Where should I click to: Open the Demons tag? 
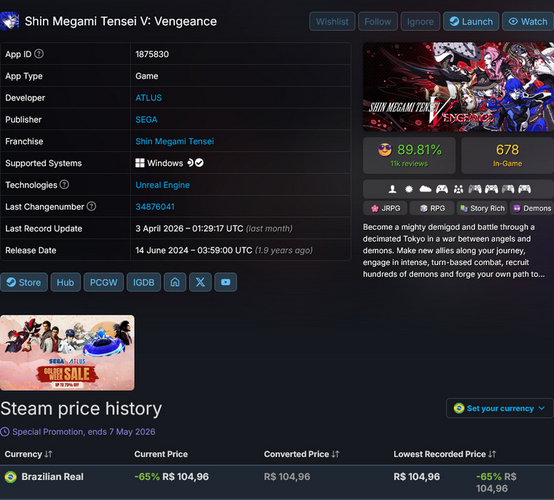(532, 208)
